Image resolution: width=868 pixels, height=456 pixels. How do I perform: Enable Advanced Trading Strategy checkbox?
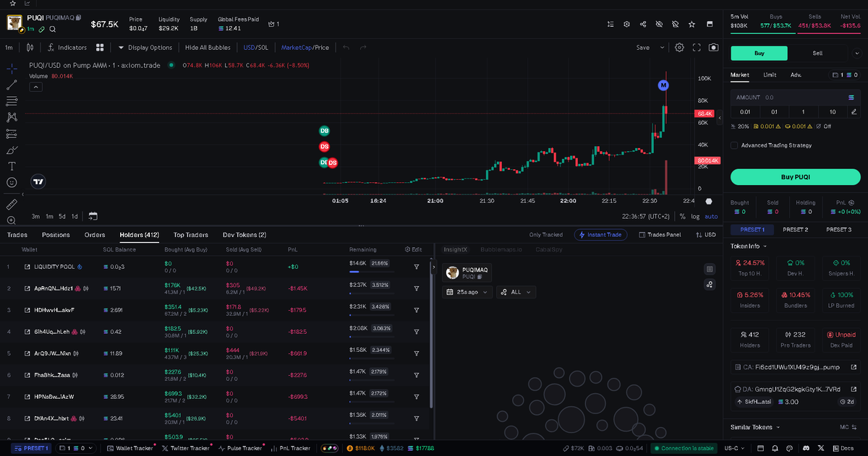[x=734, y=145]
